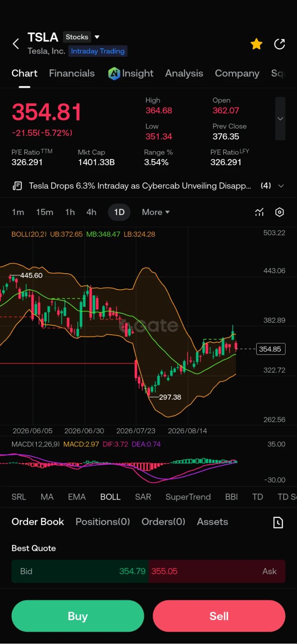
Task: Tap the 445.60 high marker on chart
Action: point(31,275)
